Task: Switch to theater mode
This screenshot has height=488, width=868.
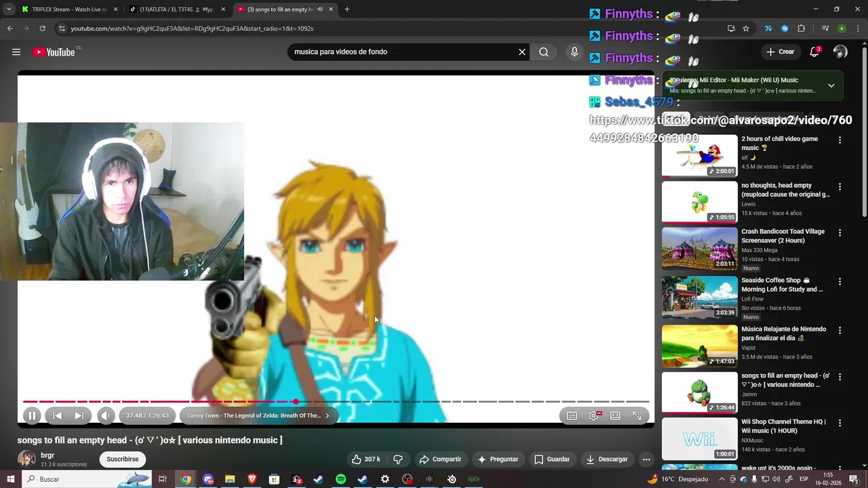Action: click(x=615, y=415)
